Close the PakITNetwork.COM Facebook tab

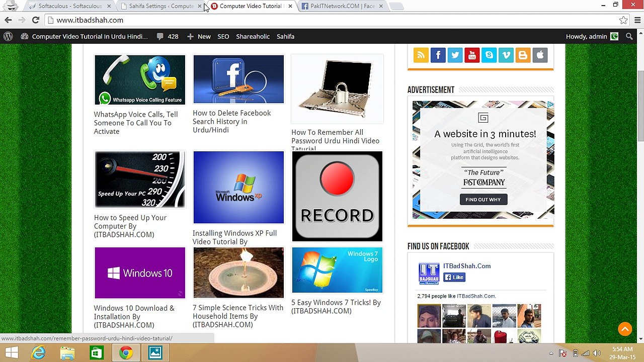click(x=381, y=6)
